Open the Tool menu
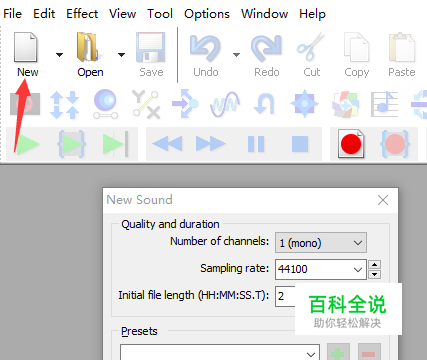This screenshot has width=427, height=360. click(160, 14)
